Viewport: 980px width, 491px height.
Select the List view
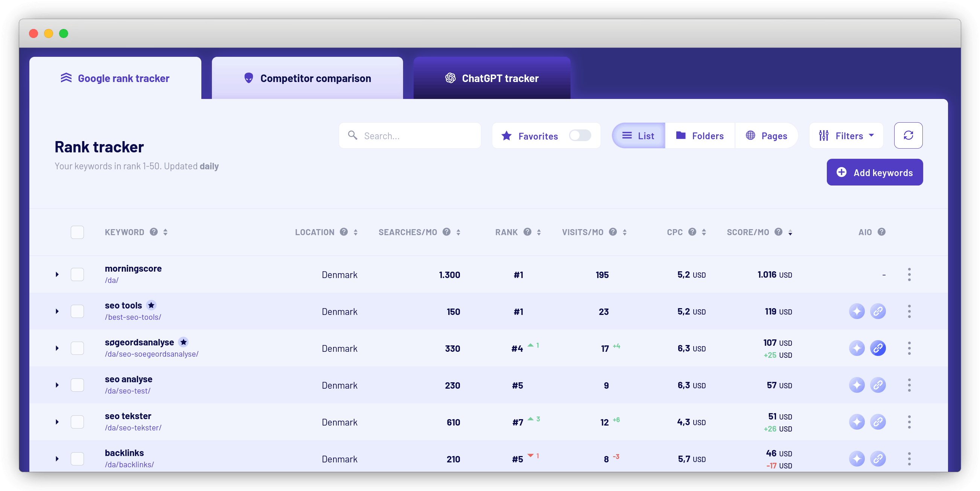[638, 135]
